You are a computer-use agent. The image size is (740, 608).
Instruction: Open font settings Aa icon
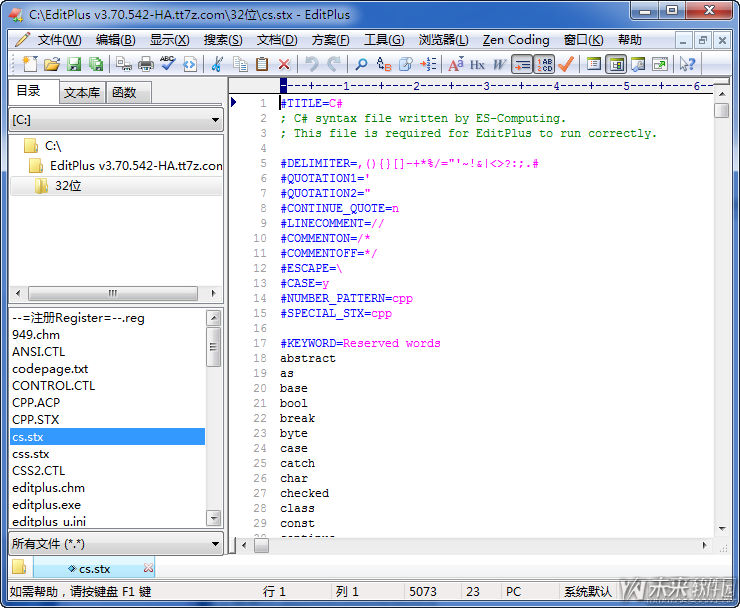[455, 64]
